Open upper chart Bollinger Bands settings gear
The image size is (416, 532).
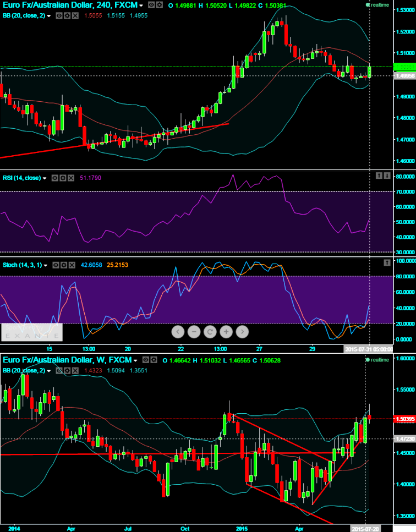67,15
